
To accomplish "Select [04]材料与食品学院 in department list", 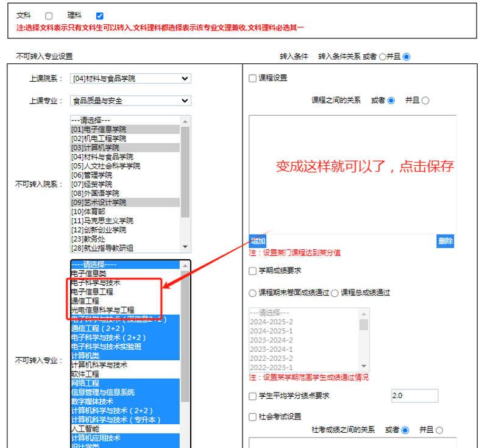I will (125, 157).
